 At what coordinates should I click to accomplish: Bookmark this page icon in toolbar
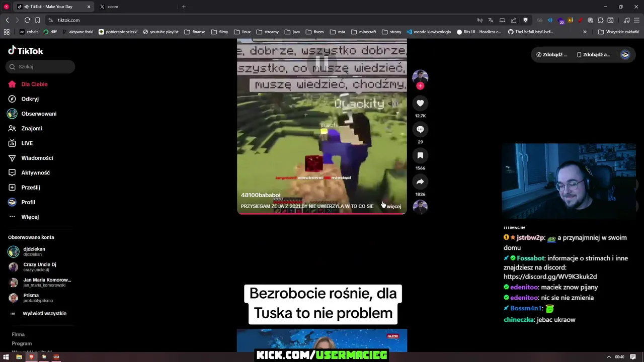tap(37, 20)
